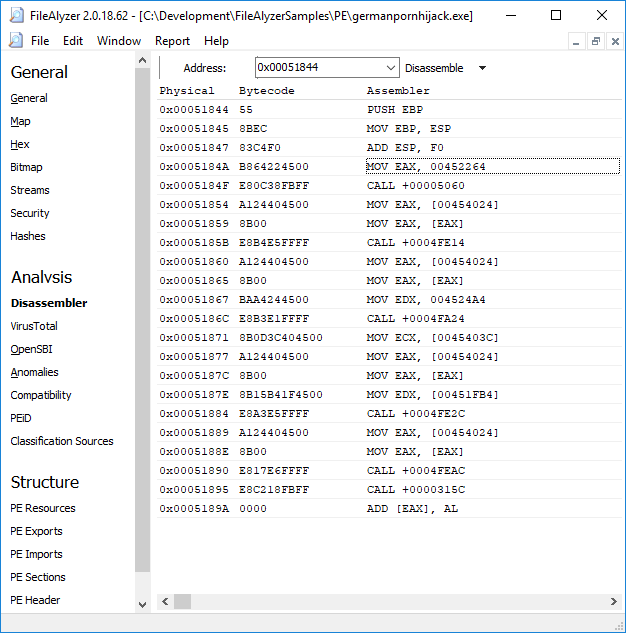Open Classification Sources
This screenshot has height=633, width=626.
click(62, 441)
